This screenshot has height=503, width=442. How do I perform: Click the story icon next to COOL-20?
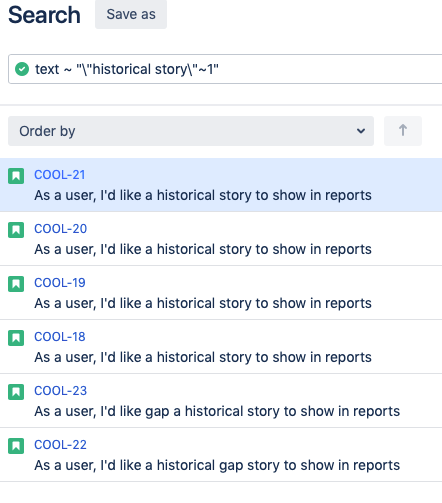point(16,230)
